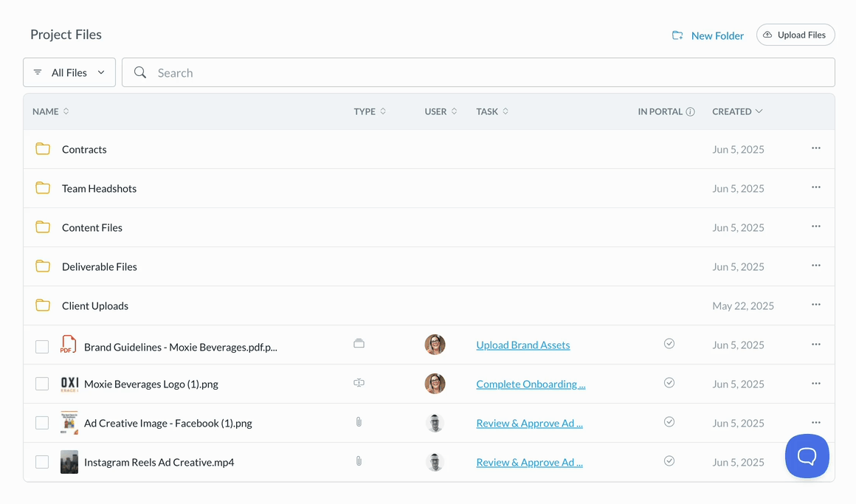Open the Deliverable Files folder

pos(99,266)
